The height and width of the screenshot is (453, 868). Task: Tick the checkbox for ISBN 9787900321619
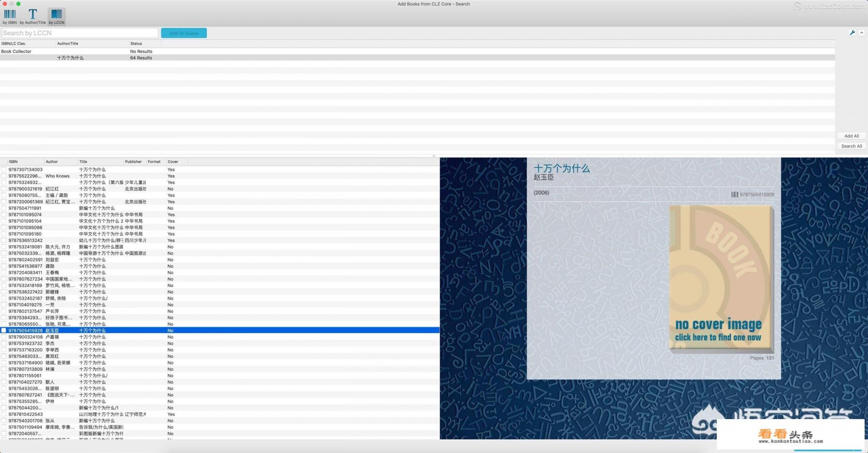(4, 189)
